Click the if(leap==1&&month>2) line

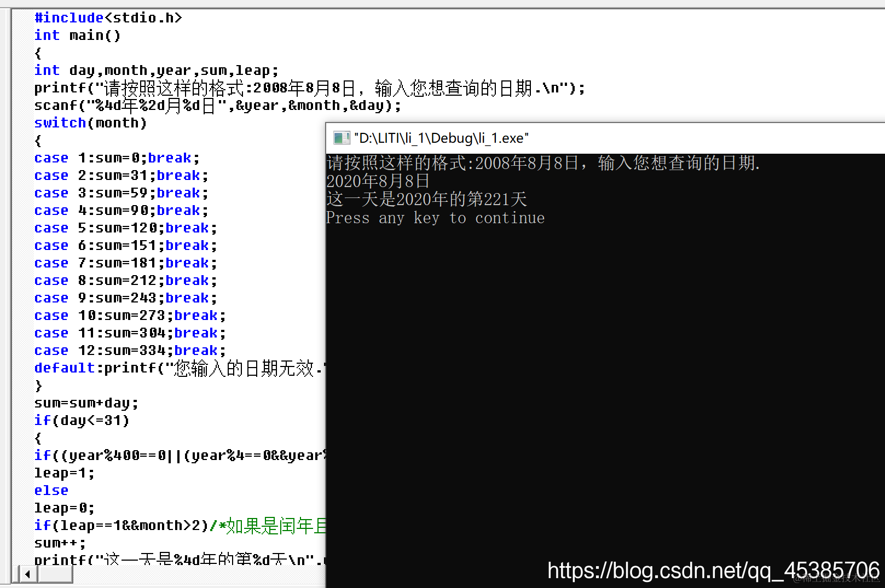point(180,526)
